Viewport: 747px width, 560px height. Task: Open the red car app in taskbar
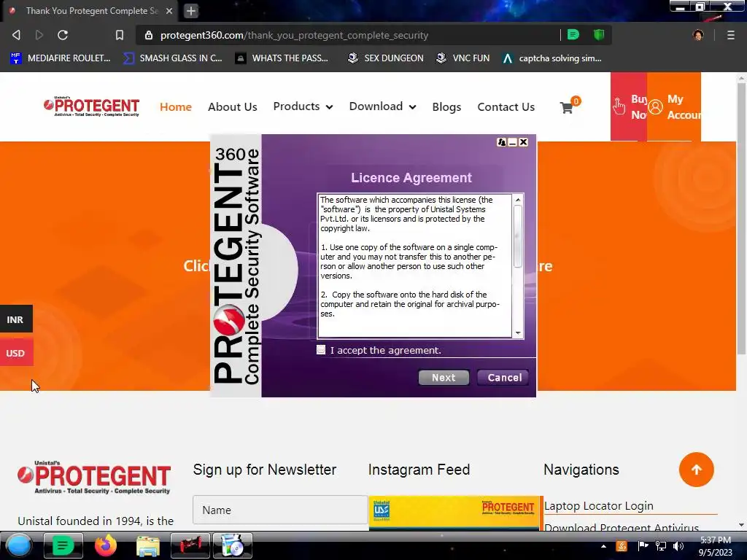coord(190,545)
